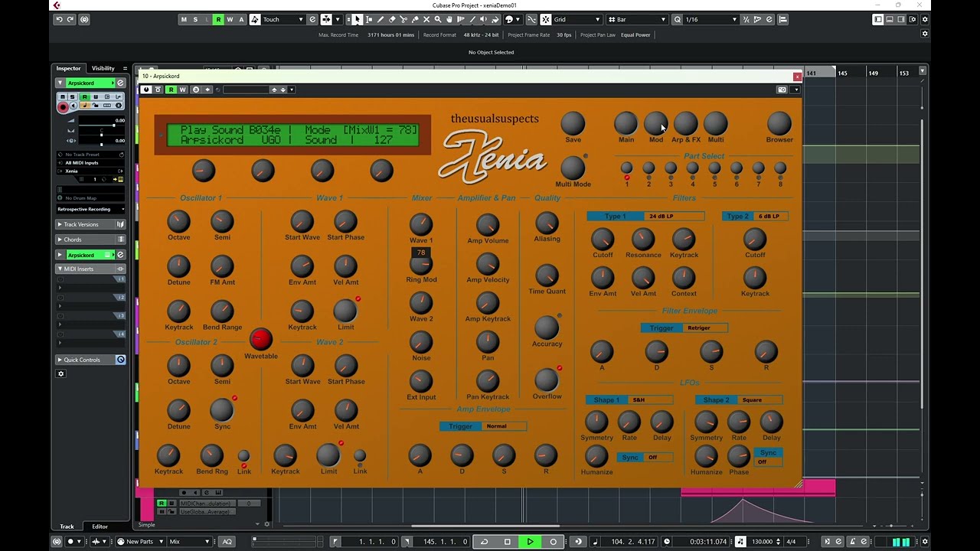Toggle Part Select 1 button
Viewport: 980px width, 551px height.
[626, 168]
